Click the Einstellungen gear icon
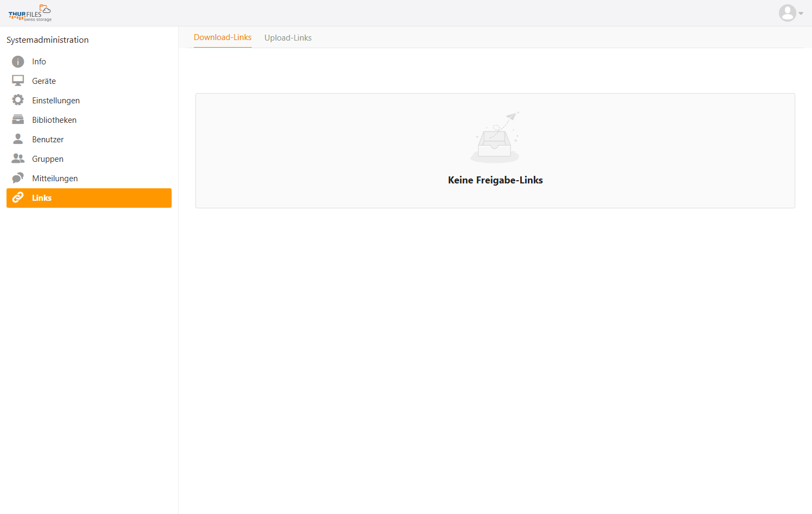Image resolution: width=812 pixels, height=514 pixels. click(x=18, y=101)
